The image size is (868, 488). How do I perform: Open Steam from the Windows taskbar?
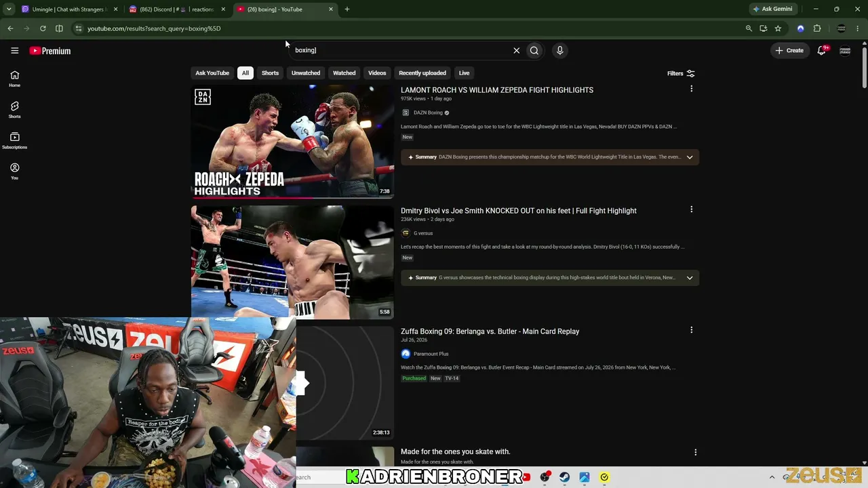pos(564,477)
